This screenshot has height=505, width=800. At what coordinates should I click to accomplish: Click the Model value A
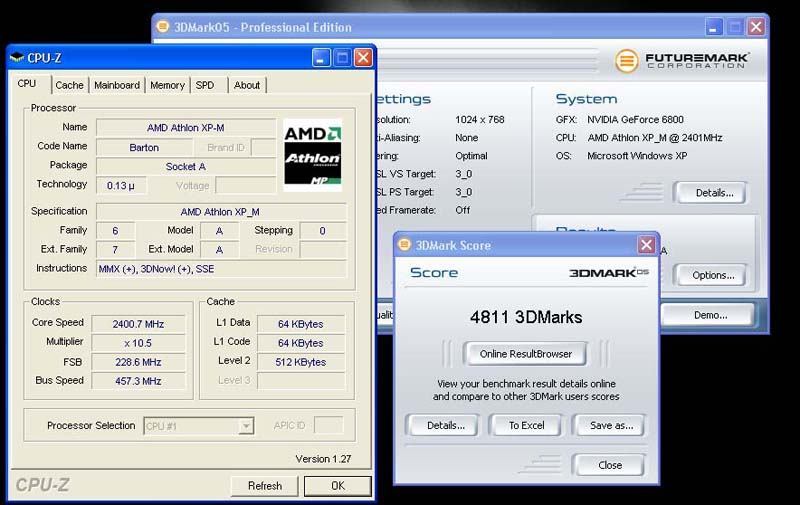pos(219,231)
